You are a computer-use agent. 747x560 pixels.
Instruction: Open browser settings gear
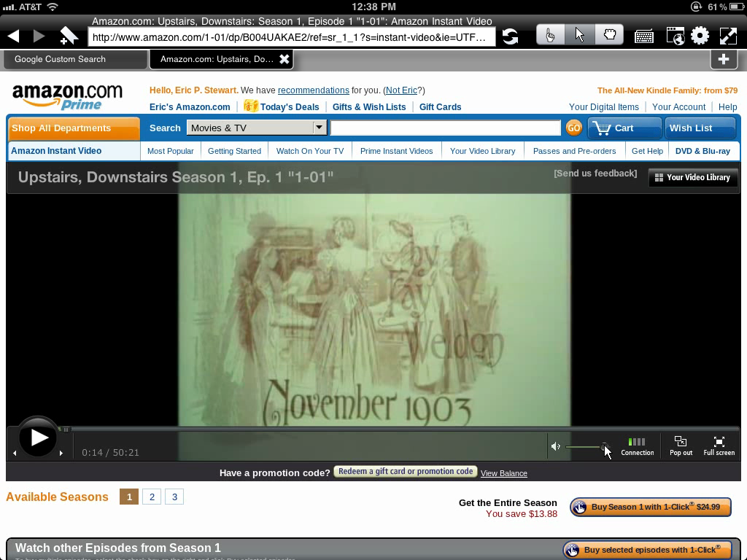coord(700,36)
